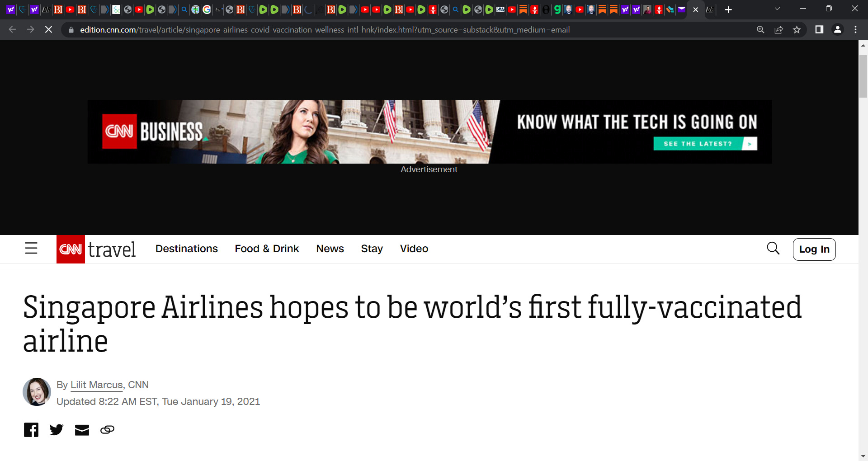The width and height of the screenshot is (868, 461).
Task: Click the Advertisement label
Action: [429, 169]
